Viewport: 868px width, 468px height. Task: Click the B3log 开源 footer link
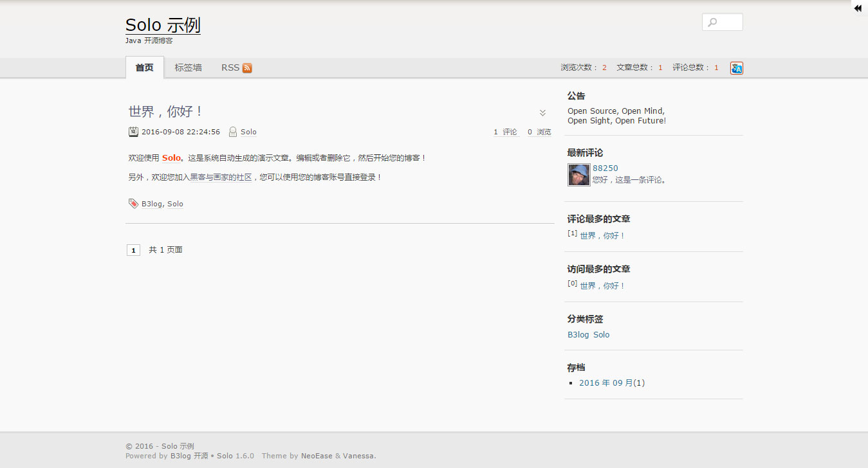click(x=189, y=456)
